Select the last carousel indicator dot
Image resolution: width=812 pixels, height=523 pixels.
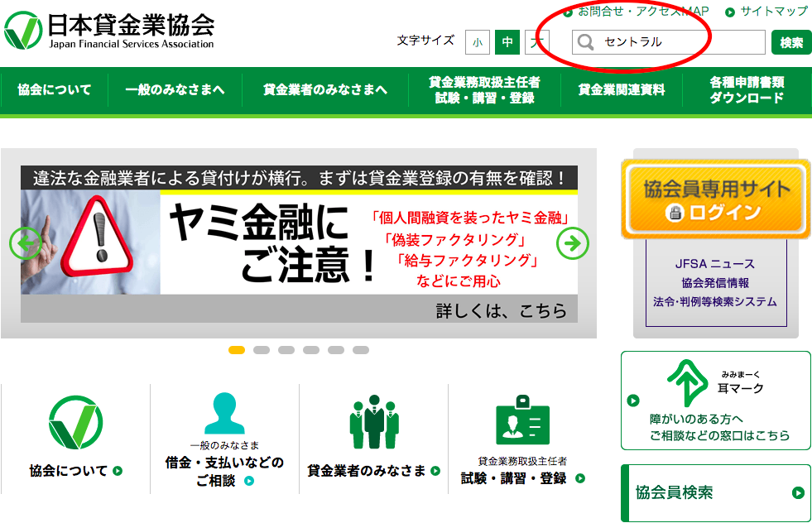[x=361, y=350]
